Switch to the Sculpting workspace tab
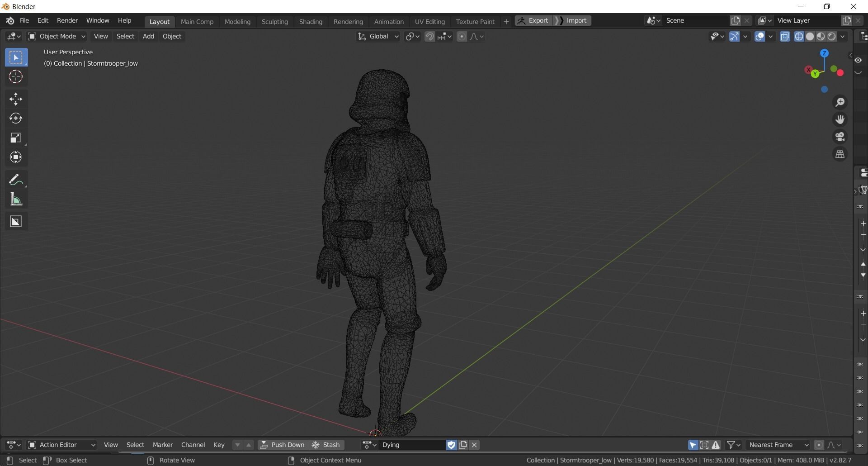The image size is (868, 466). pos(274,22)
